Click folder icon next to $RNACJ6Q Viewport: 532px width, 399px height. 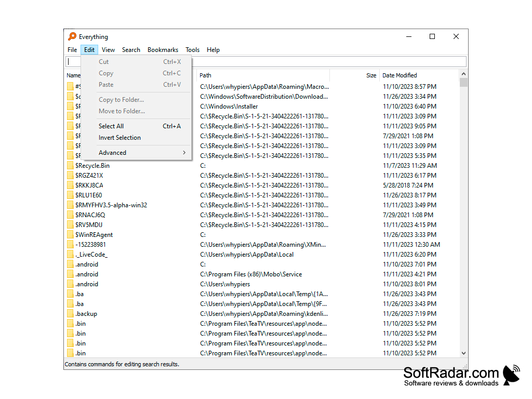point(70,215)
